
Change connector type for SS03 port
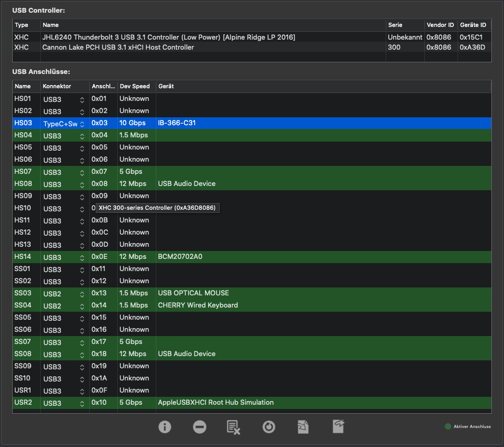[x=82, y=294]
